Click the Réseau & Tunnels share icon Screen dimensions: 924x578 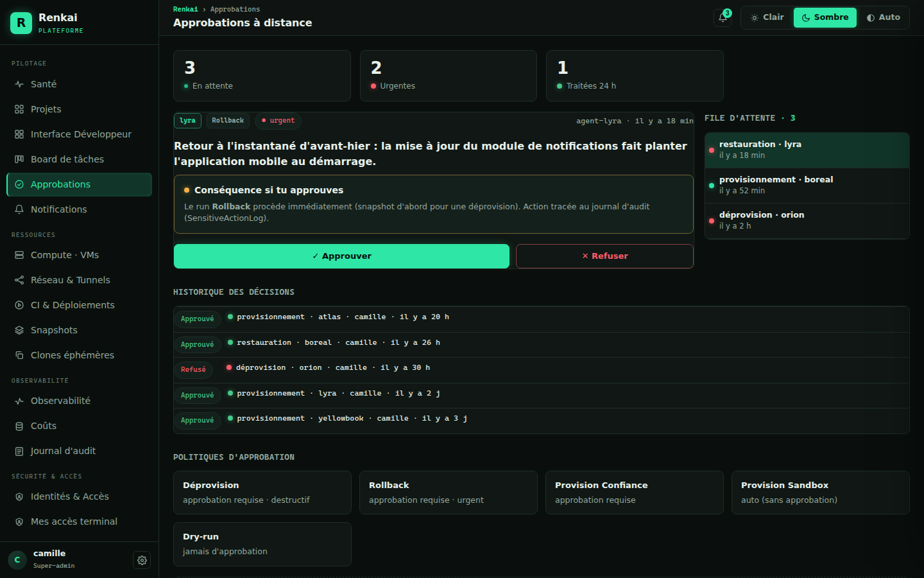coord(19,280)
